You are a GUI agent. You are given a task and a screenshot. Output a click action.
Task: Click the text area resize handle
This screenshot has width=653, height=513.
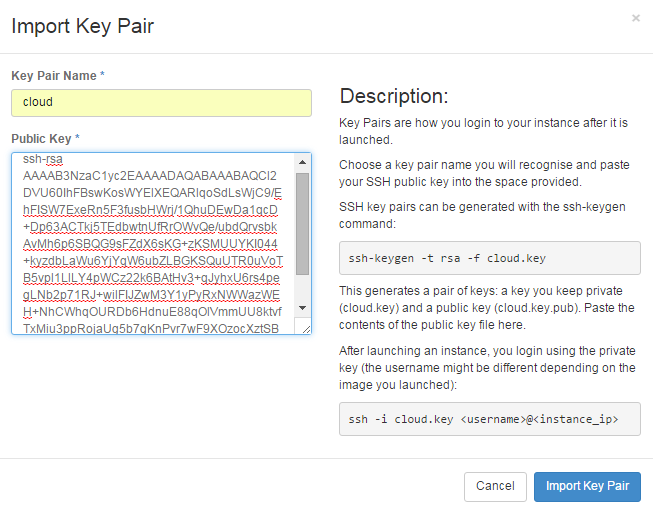click(x=306, y=329)
